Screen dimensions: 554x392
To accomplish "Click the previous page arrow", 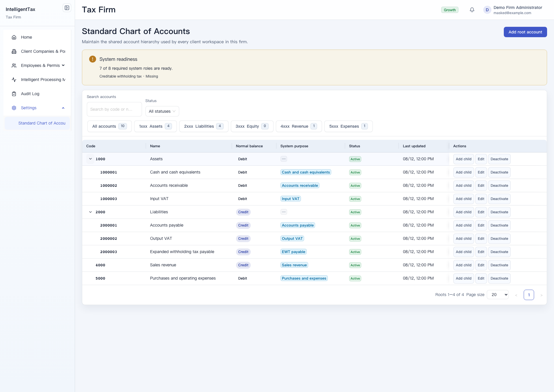I will (516, 295).
